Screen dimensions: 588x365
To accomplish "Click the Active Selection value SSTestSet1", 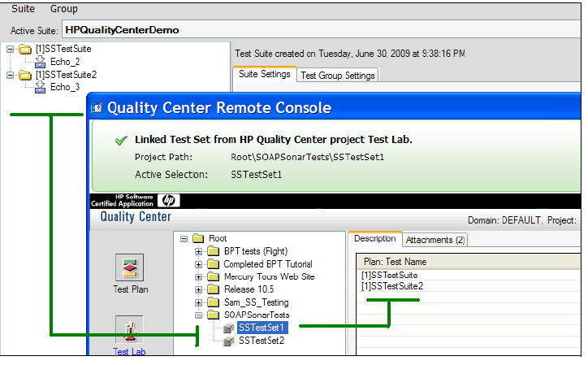I will [x=256, y=175].
